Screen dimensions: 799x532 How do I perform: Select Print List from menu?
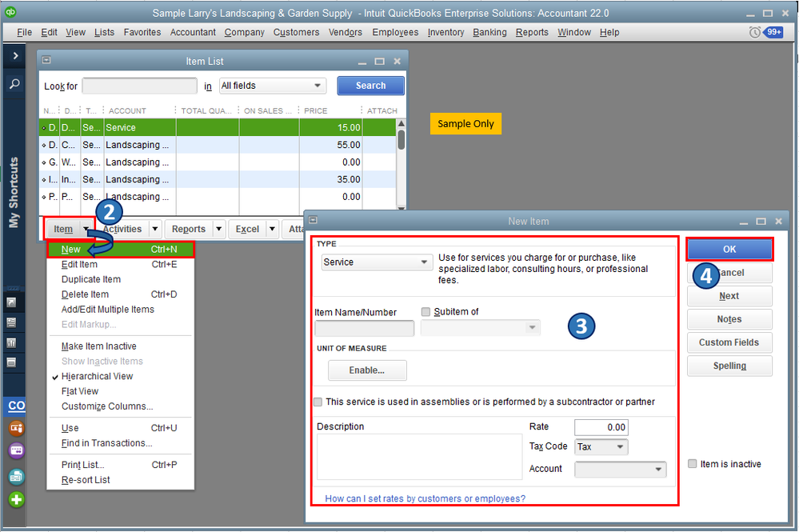click(x=120, y=465)
